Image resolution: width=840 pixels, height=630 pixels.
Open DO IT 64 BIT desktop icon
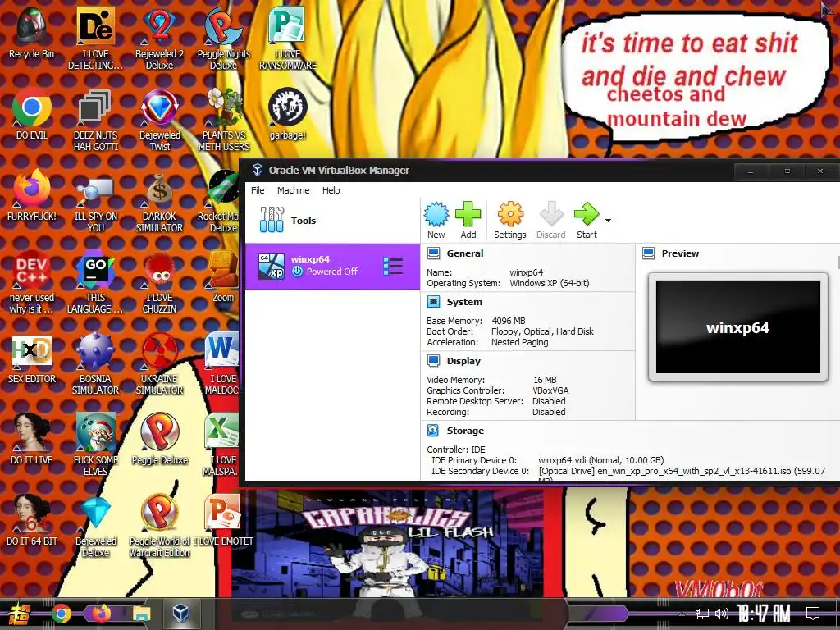32,519
